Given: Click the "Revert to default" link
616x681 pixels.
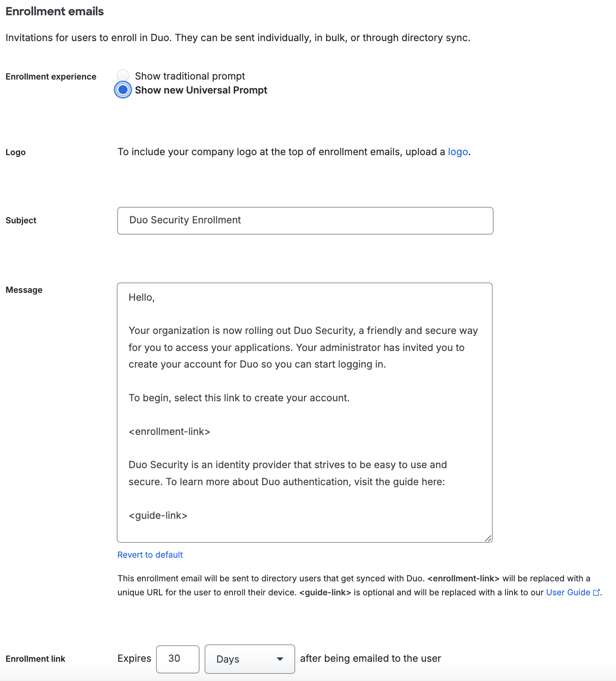Looking at the screenshot, I should (150, 555).
